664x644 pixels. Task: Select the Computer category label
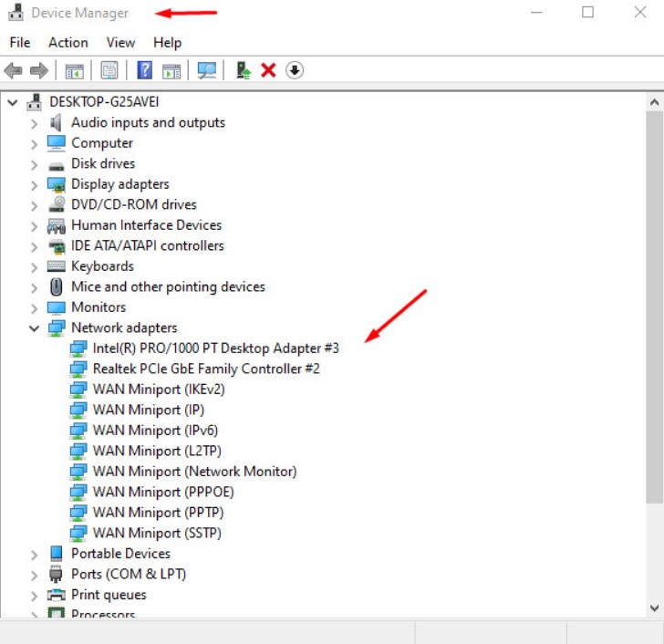click(102, 143)
